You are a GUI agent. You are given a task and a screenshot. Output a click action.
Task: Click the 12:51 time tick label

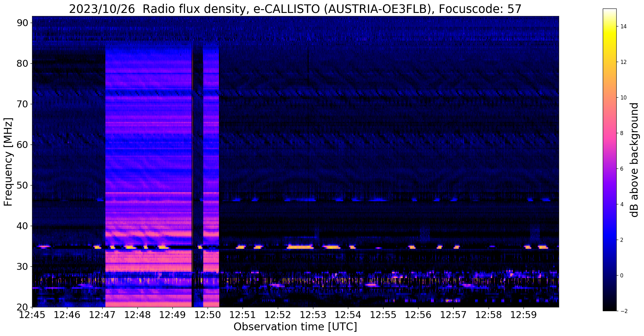tap(243, 315)
